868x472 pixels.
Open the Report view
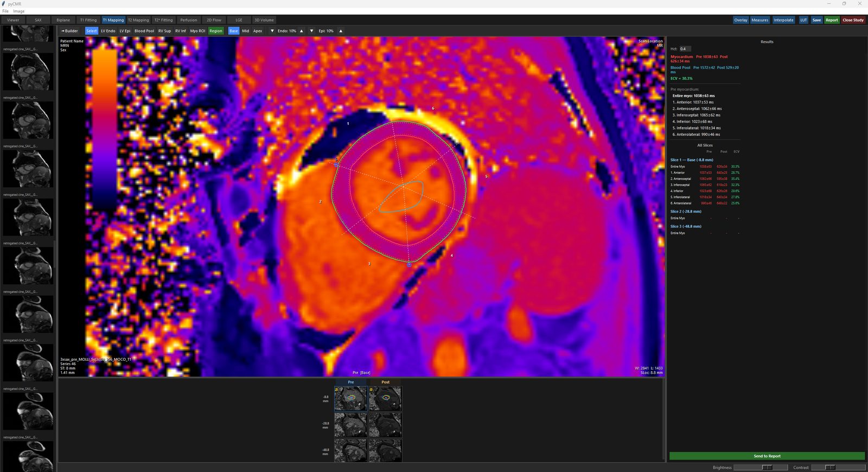pyautogui.click(x=832, y=20)
